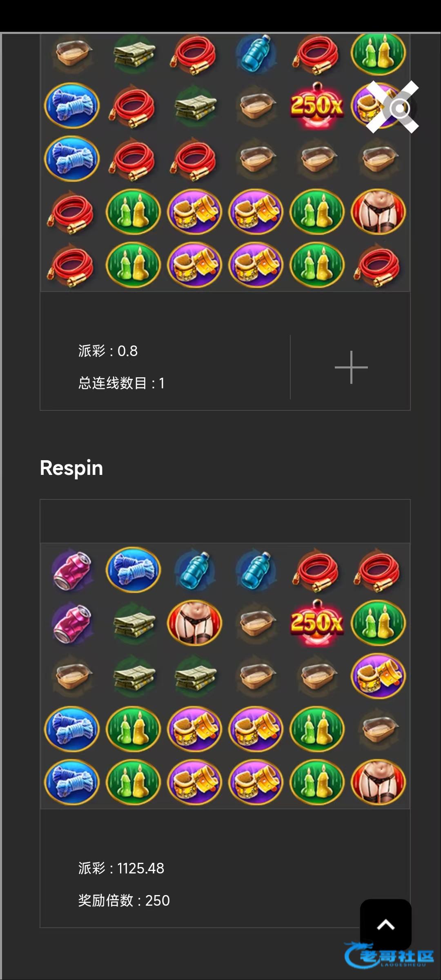441x980 pixels.
Task: Open the 老哥社区 watermark logo
Action: [389, 955]
